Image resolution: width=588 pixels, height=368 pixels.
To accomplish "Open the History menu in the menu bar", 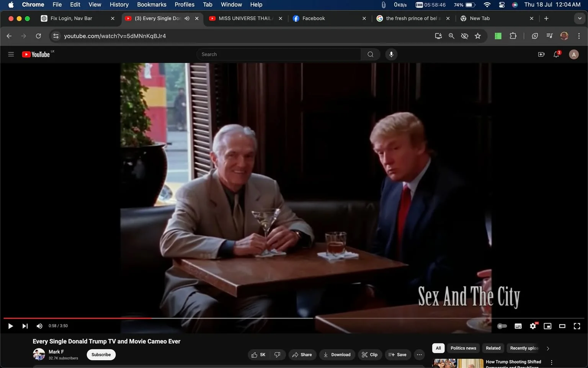I will [119, 5].
